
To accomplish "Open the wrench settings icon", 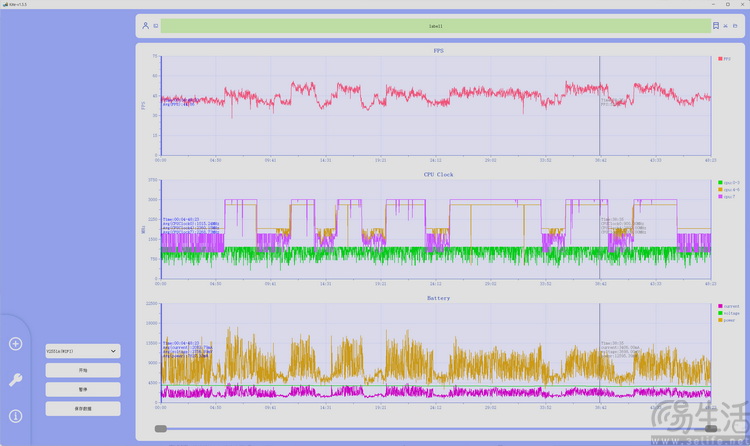I will [x=16, y=380].
